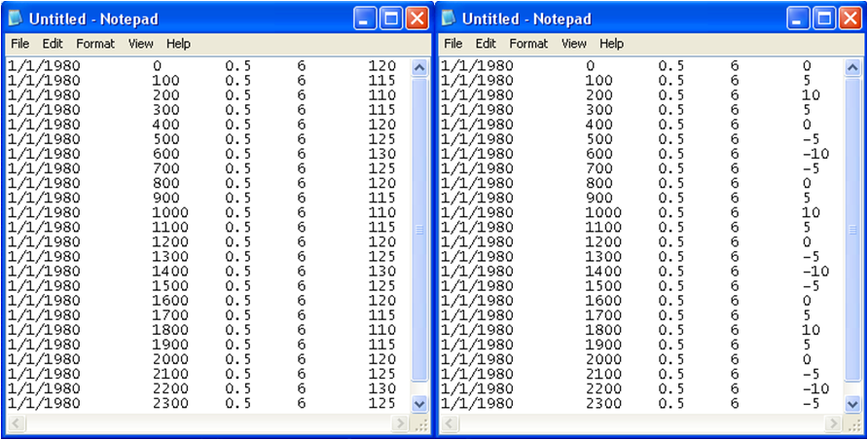Click vertical scrollbar thumb in right window
Image resolution: width=868 pixels, height=440 pixels.
(852, 230)
